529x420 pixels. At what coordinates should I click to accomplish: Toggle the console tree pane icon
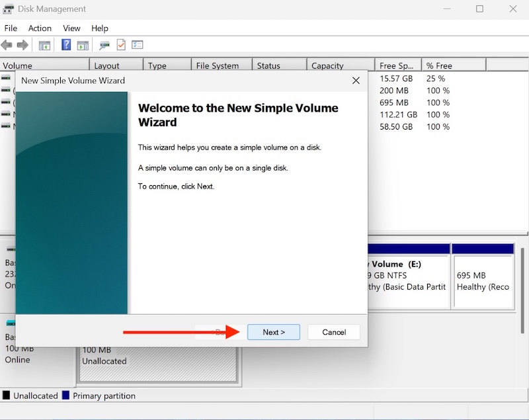tap(44, 44)
